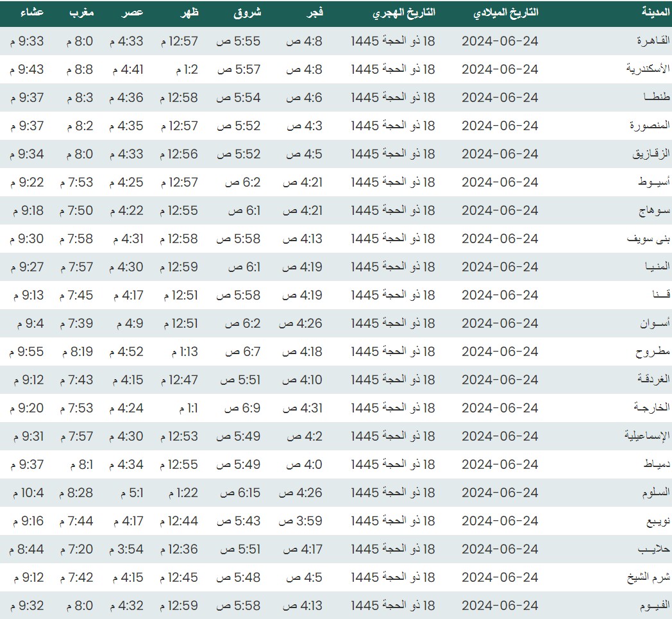
Task: Select the القاهرة city row name
Action: [x=653, y=41]
